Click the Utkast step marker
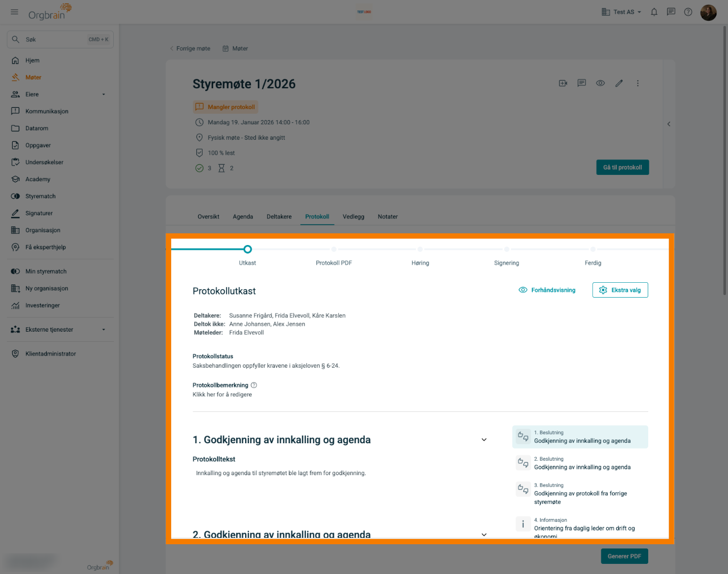The width and height of the screenshot is (728, 574). (x=247, y=249)
